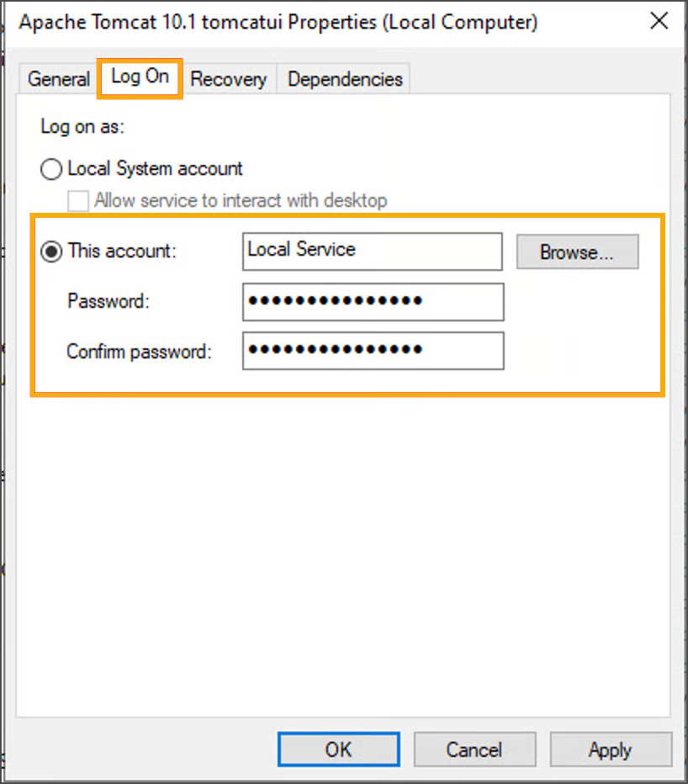Close the Tomcat Properties dialog
Image resolution: width=688 pixels, height=784 pixels.
[x=659, y=22]
